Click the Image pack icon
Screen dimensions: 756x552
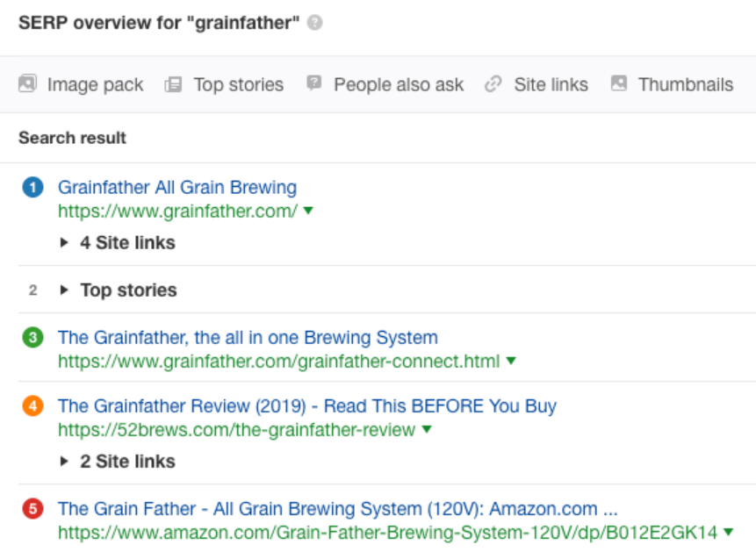tap(27, 83)
